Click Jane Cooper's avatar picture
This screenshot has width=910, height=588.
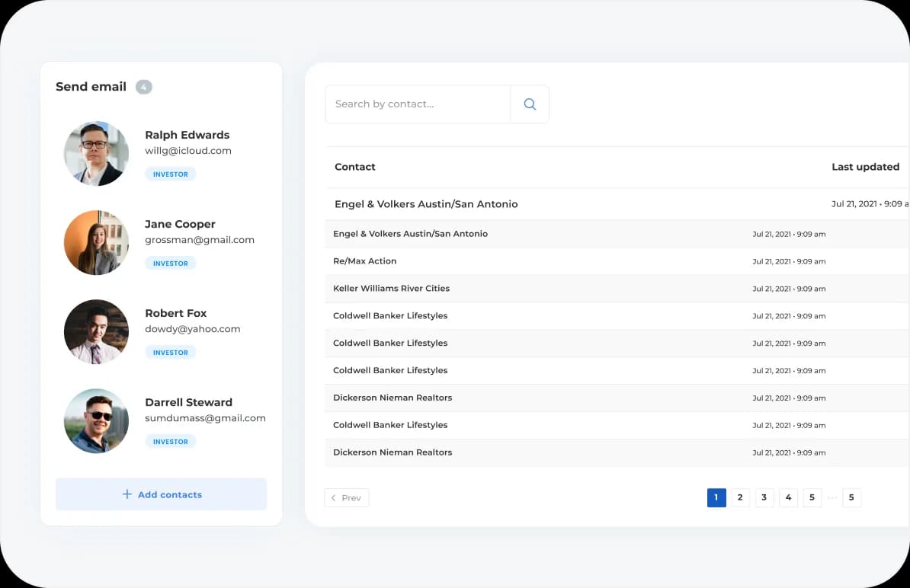(x=96, y=243)
